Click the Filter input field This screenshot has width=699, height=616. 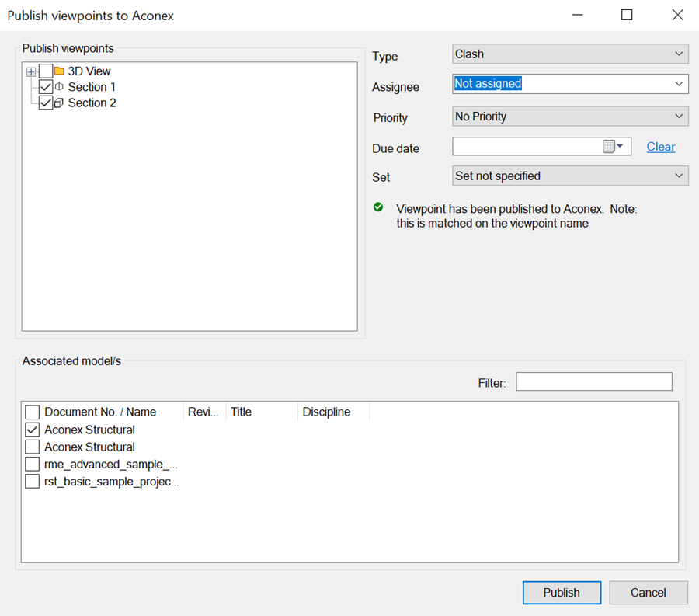[594, 382]
